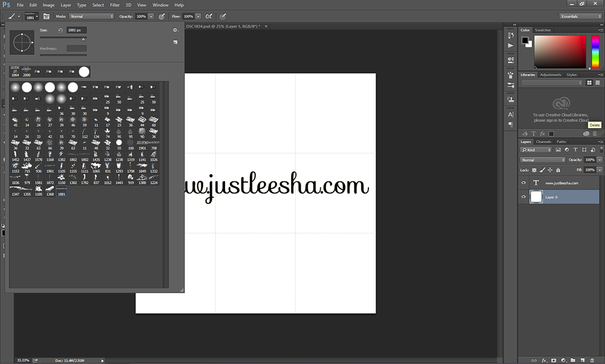Turn layer filtering on/off switch
The image size is (605, 364).
(601, 149)
